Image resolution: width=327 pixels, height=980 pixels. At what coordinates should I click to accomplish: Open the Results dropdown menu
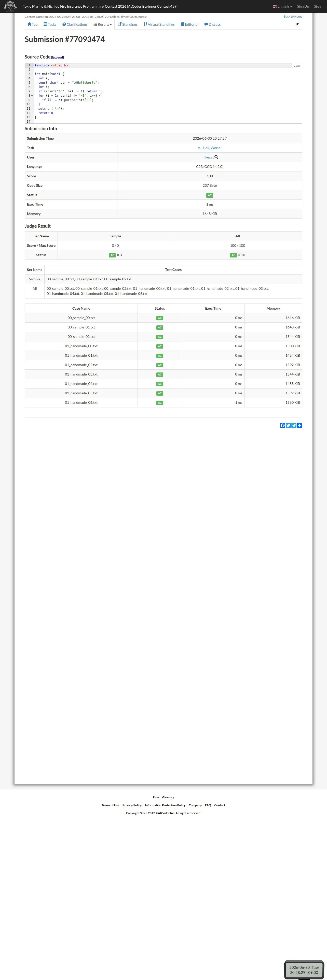(x=103, y=24)
